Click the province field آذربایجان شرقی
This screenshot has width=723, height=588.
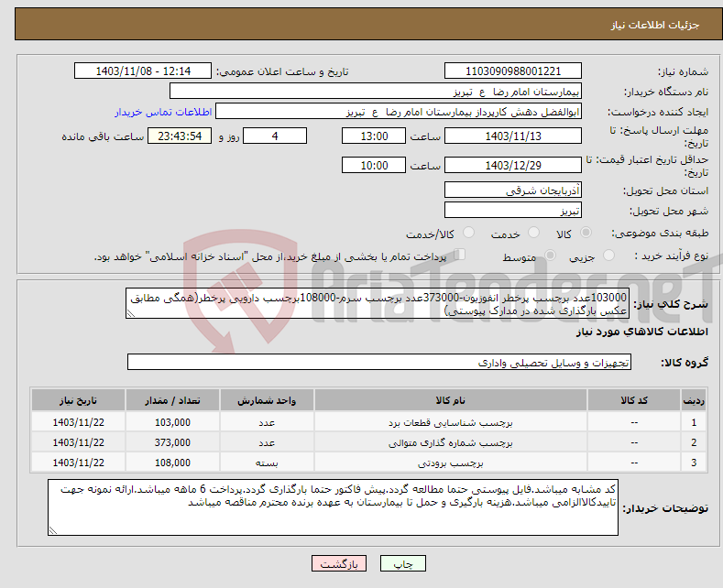point(513,190)
